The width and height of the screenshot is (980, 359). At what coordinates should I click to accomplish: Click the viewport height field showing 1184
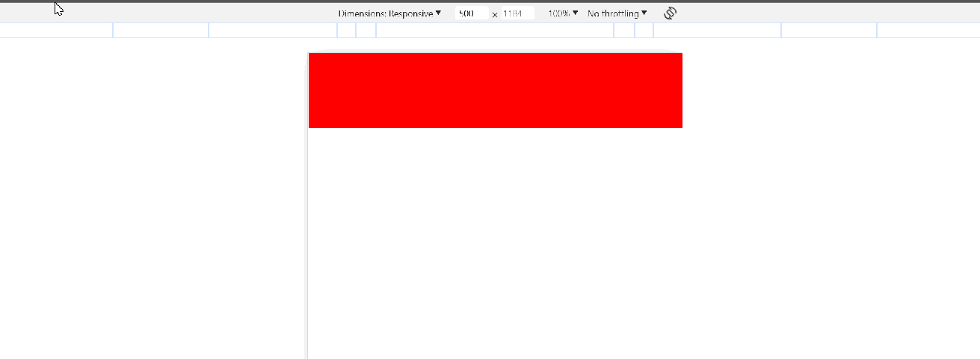click(517, 13)
